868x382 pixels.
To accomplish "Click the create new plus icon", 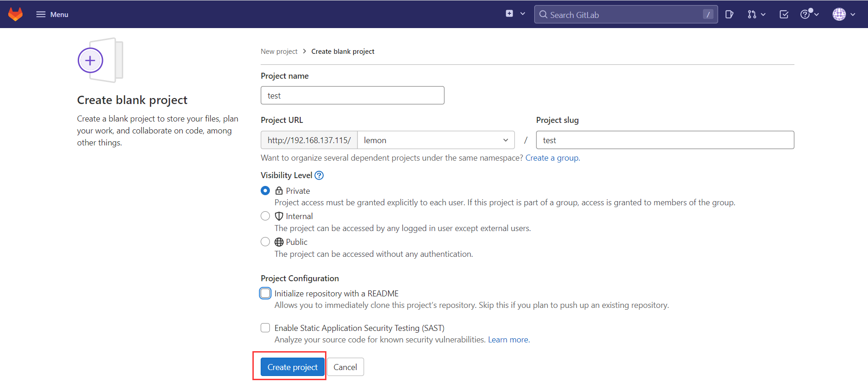I will coord(509,14).
